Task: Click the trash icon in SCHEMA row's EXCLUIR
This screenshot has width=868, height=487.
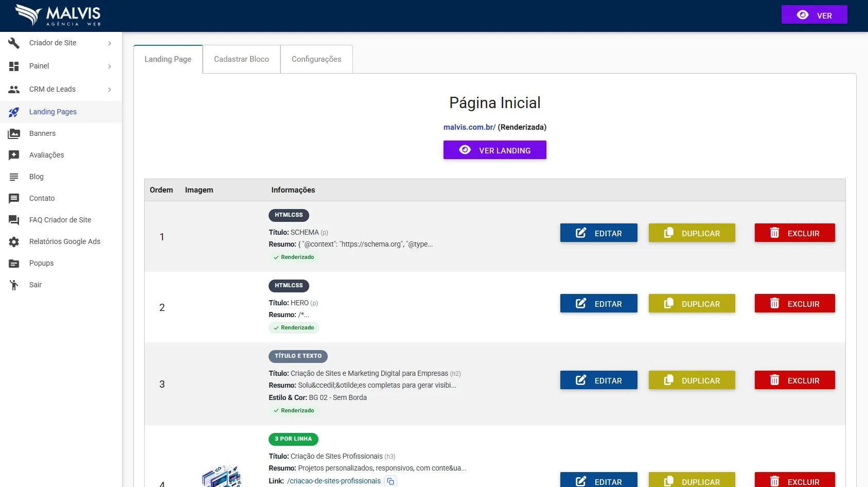Action: tap(774, 233)
